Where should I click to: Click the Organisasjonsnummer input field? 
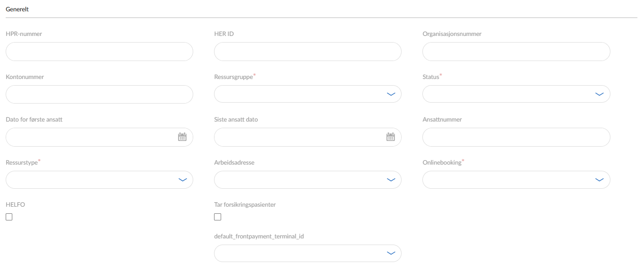click(516, 52)
